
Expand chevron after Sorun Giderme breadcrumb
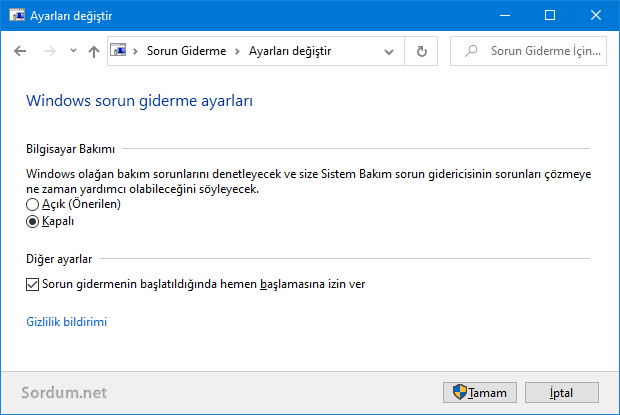pos(237,51)
